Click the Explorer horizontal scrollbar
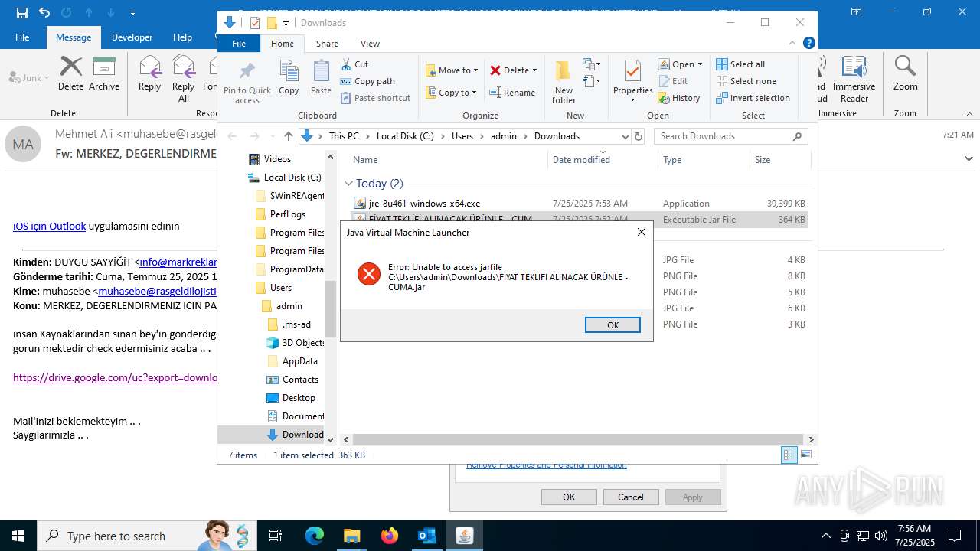The image size is (980, 551). [578, 439]
